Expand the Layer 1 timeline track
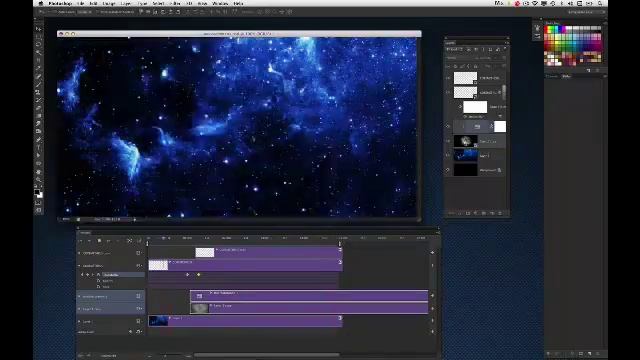The image size is (640, 360). click(x=79, y=322)
